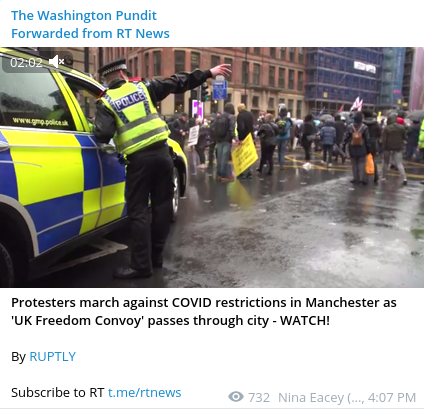
Task: Select the Nina Eacey author signature
Action: point(321,398)
